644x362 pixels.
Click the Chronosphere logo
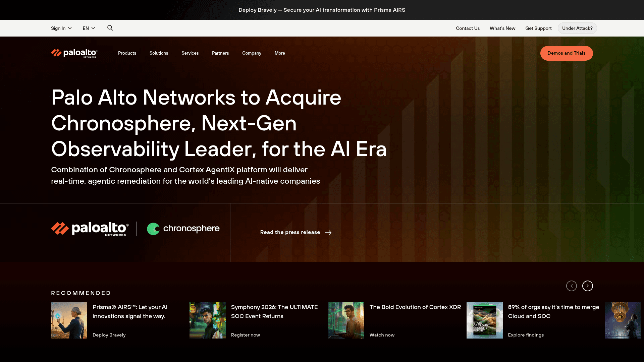tap(183, 229)
